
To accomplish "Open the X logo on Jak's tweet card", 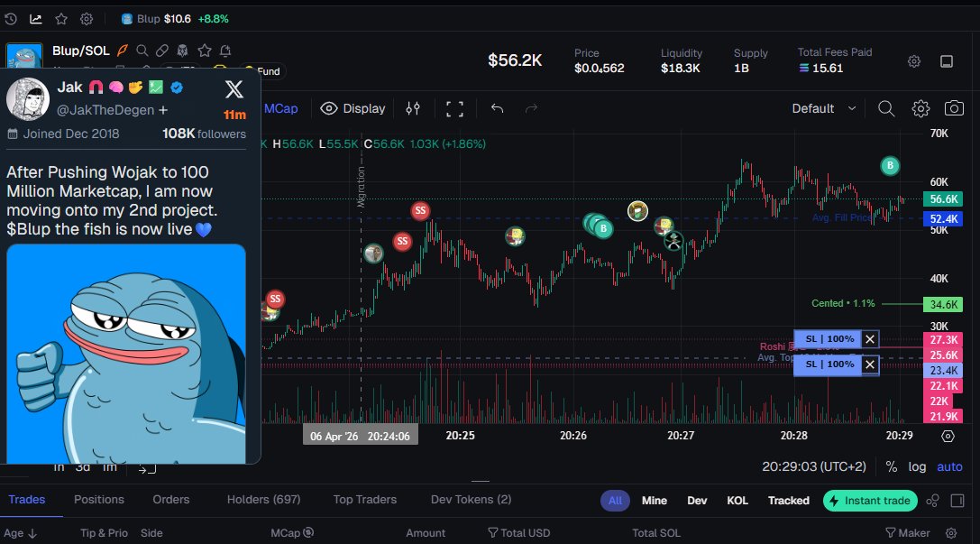I will coord(234,89).
